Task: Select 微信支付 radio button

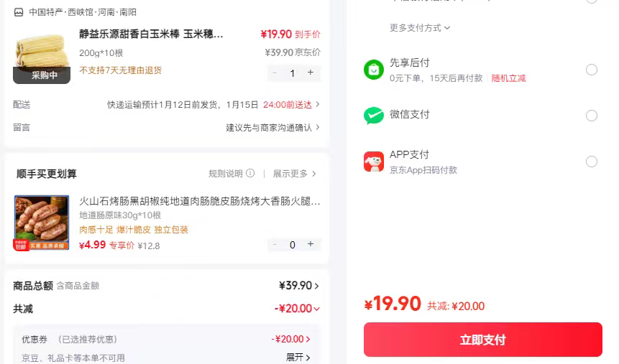Action: (x=592, y=116)
